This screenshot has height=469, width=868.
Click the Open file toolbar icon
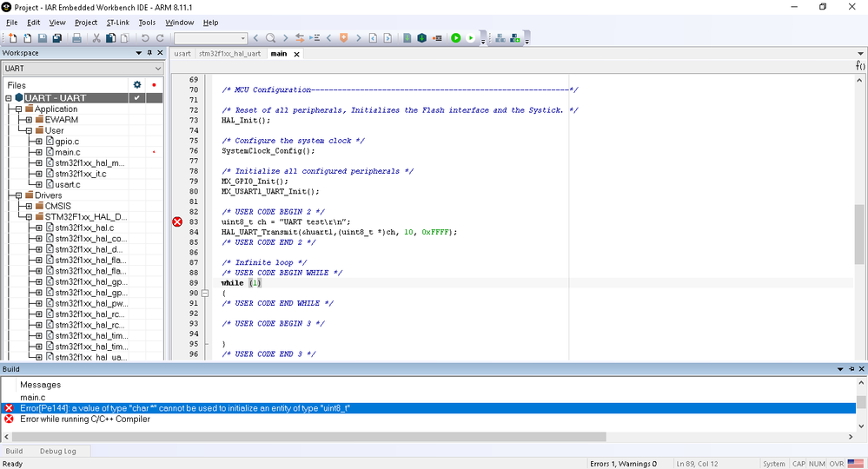[x=27, y=38]
